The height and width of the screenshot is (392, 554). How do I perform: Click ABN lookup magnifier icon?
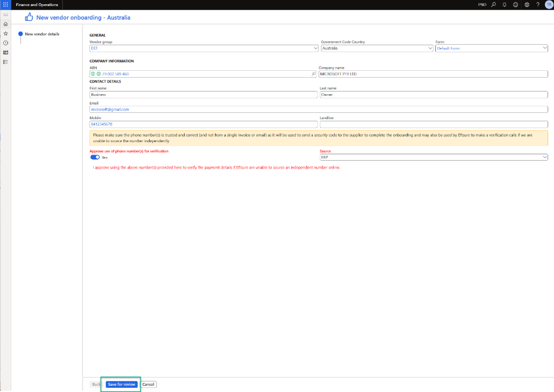pos(313,74)
